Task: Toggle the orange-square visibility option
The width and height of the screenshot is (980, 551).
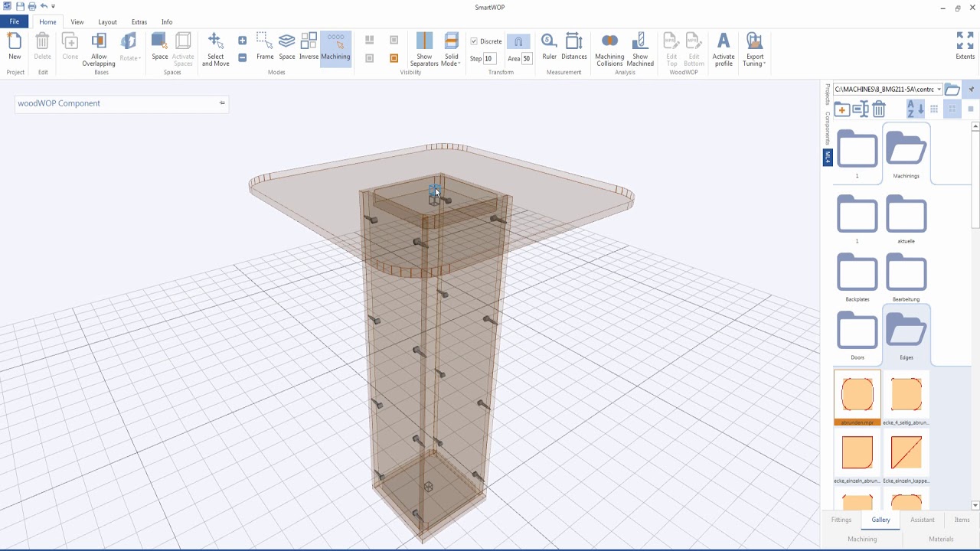Action: [394, 58]
